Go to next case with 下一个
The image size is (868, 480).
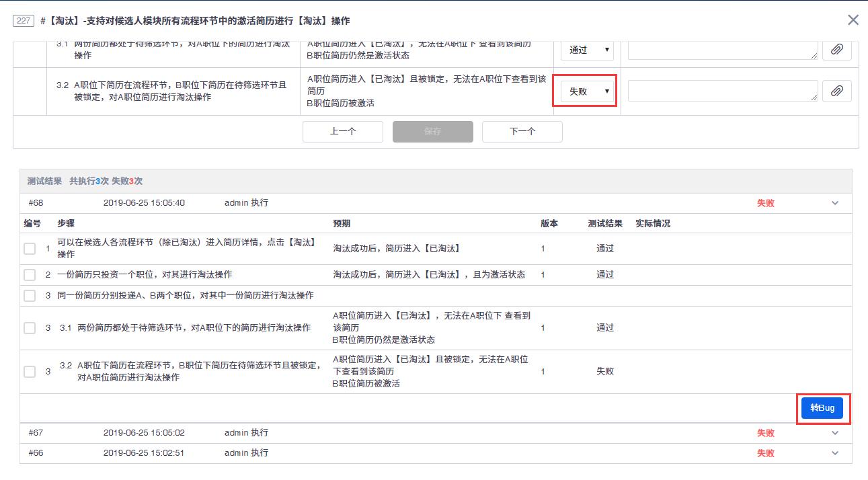point(522,132)
